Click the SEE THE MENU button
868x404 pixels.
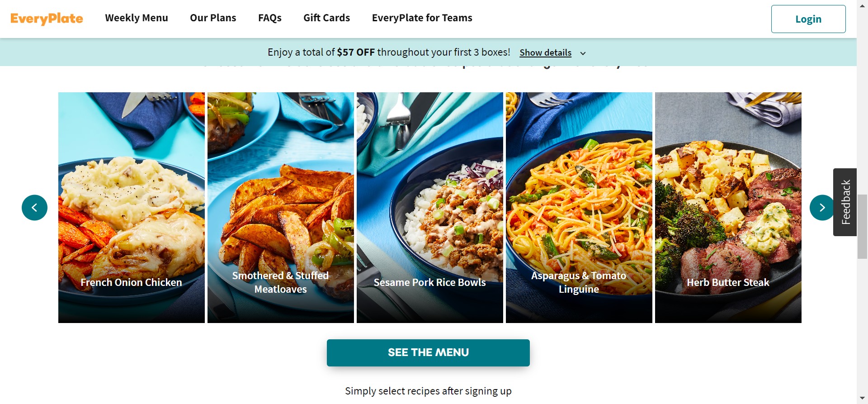(x=428, y=353)
